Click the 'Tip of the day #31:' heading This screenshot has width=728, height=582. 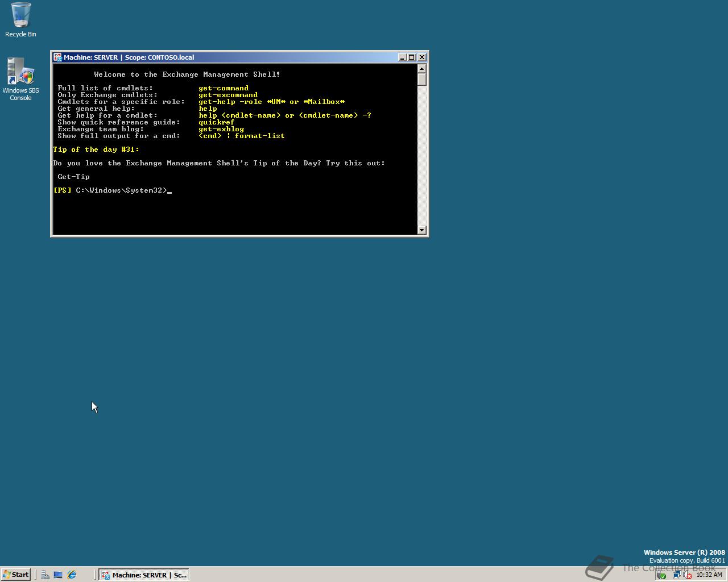96,149
